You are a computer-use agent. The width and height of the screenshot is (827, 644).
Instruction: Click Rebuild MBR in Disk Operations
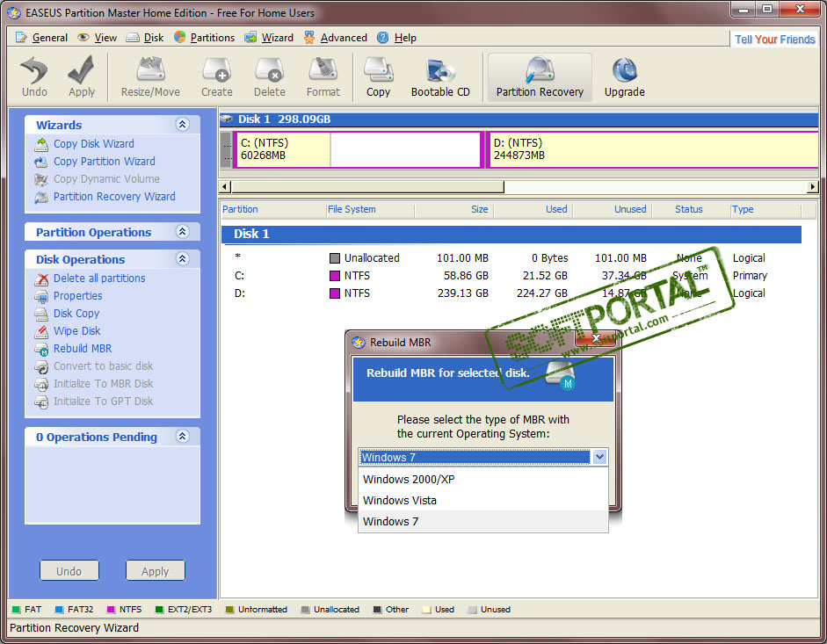(83, 348)
